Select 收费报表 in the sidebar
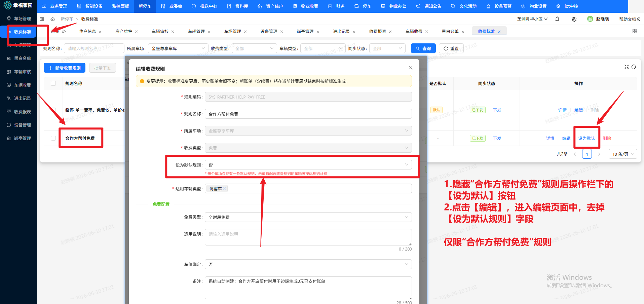 [18, 112]
